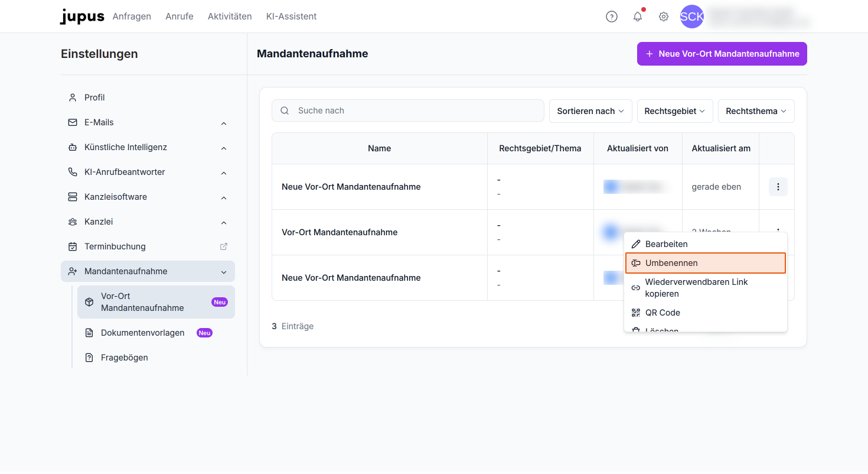
Task: Click the copy link chain icon
Action: point(636,288)
